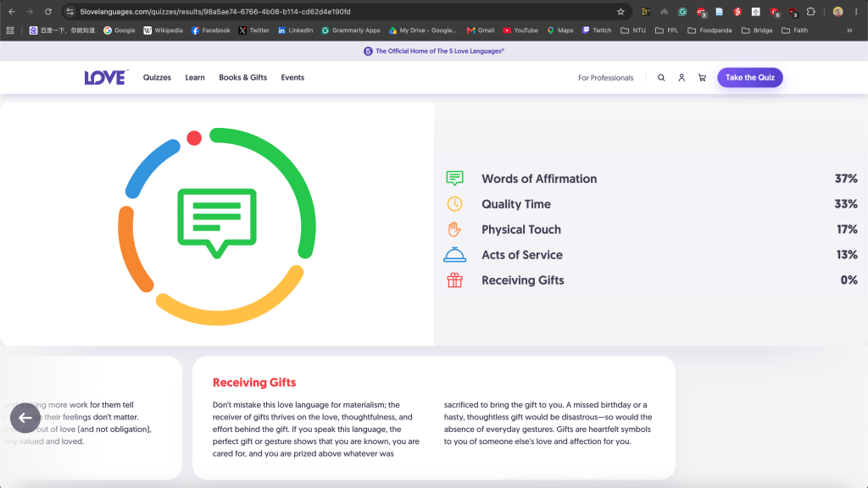Open the Events menu

pyautogui.click(x=292, y=77)
